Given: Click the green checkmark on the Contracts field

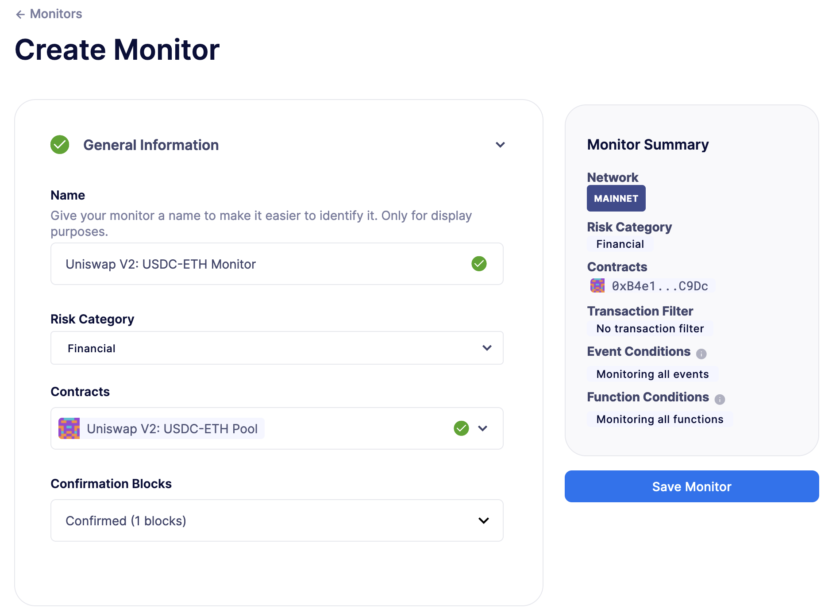Looking at the screenshot, I should pos(461,428).
